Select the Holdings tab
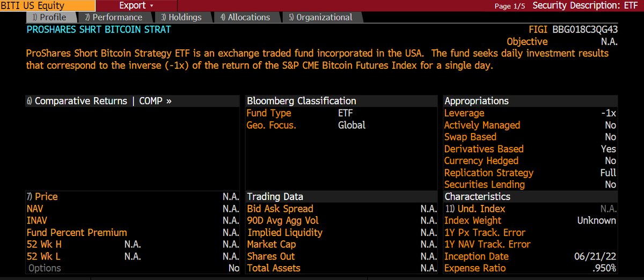This screenshot has width=644, height=280. coord(181,17)
